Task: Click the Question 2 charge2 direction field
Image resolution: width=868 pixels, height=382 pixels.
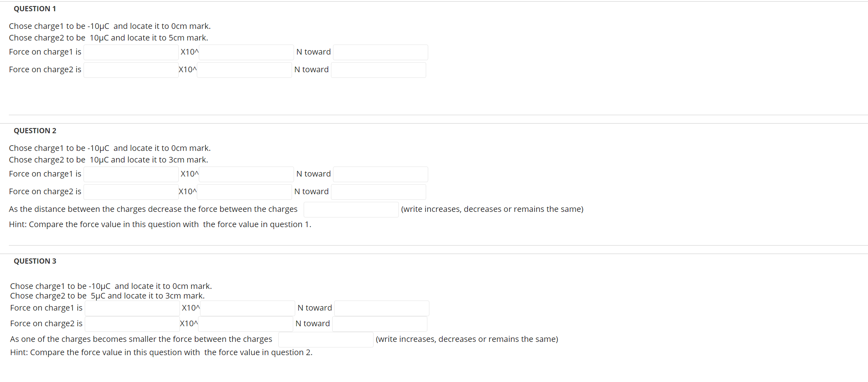Action: point(378,192)
